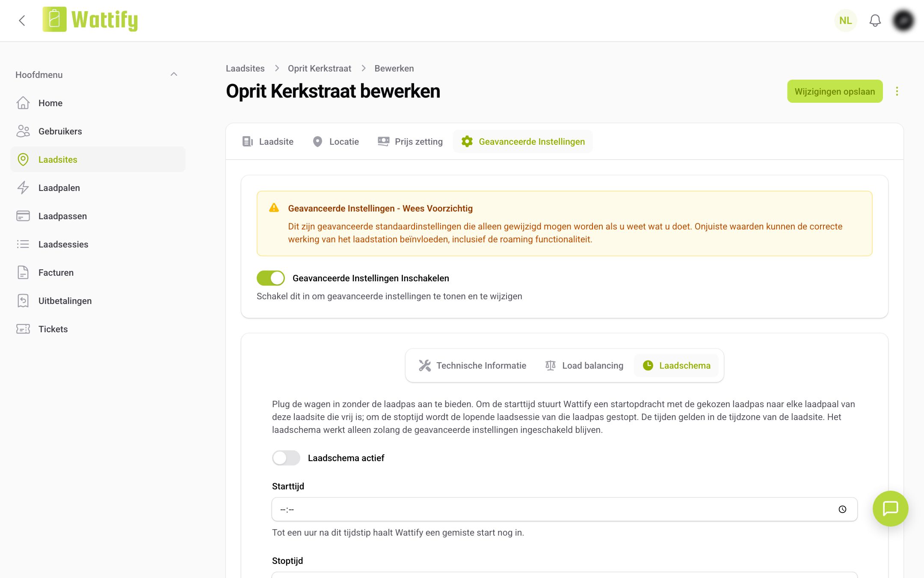Select the Laadschema sub-tab

point(676,366)
